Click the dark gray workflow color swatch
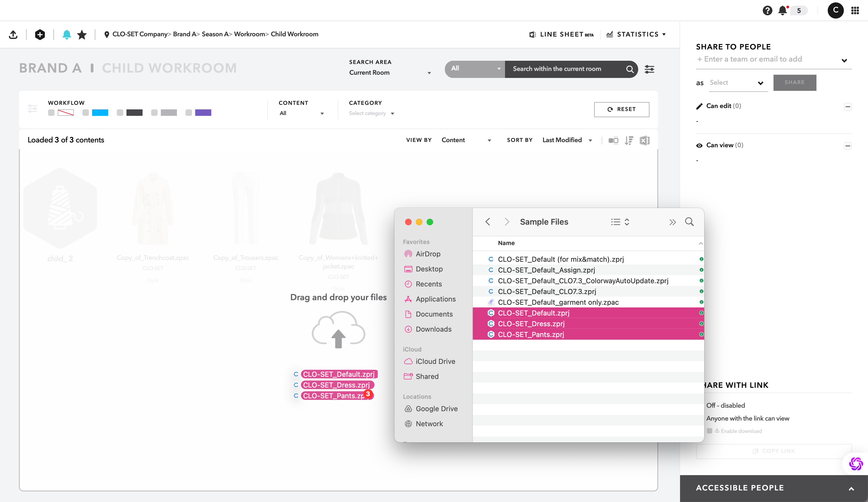This screenshot has height=502, width=868. pos(134,113)
